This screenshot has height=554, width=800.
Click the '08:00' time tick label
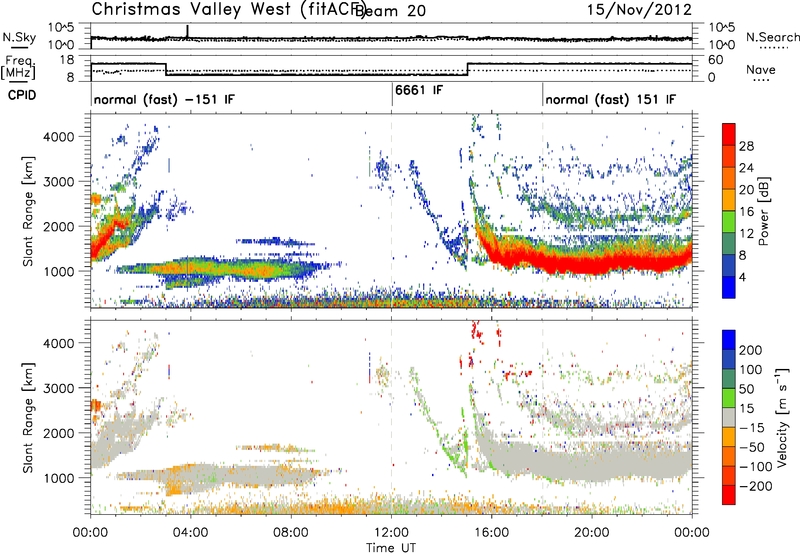click(291, 533)
